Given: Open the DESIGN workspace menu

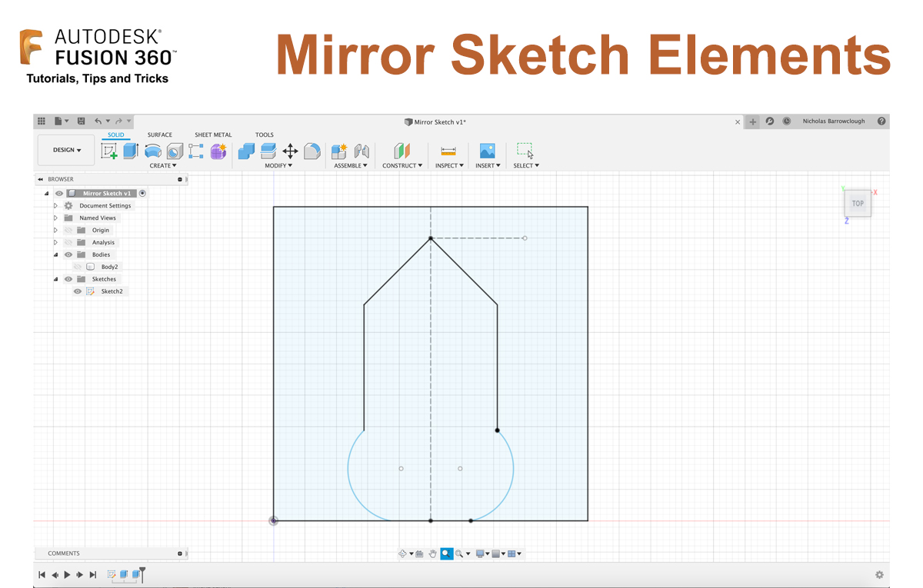Looking at the screenshot, I should pyautogui.click(x=65, y=151).
